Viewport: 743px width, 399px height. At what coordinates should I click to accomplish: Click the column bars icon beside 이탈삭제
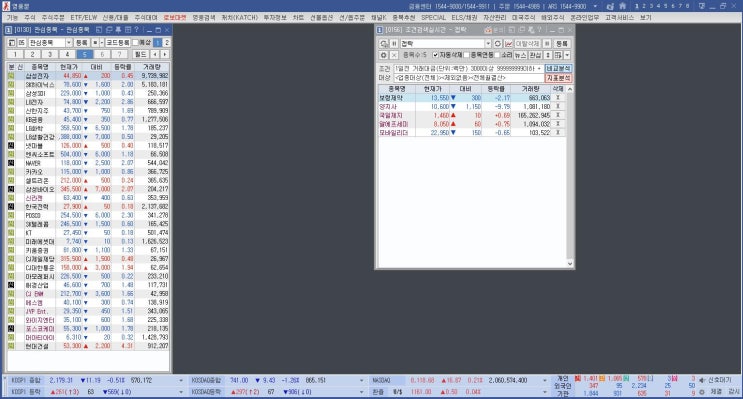click(547, 44)
